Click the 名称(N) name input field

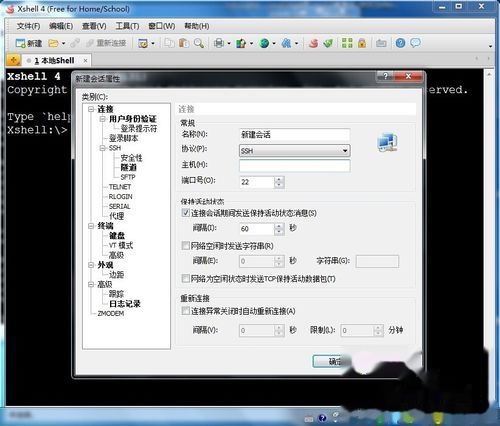click(295, 135)
